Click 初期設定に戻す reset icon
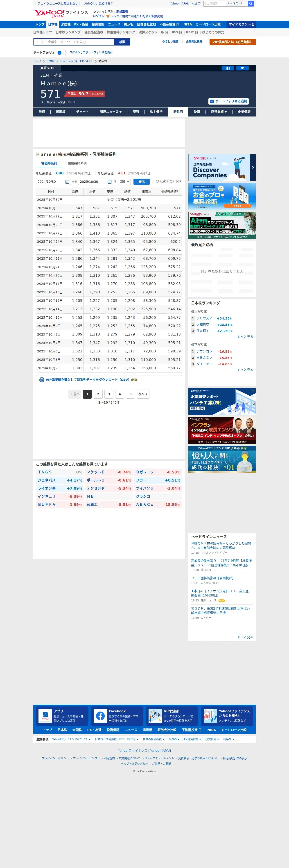The image size is (289, 868). tap(157, 181)
